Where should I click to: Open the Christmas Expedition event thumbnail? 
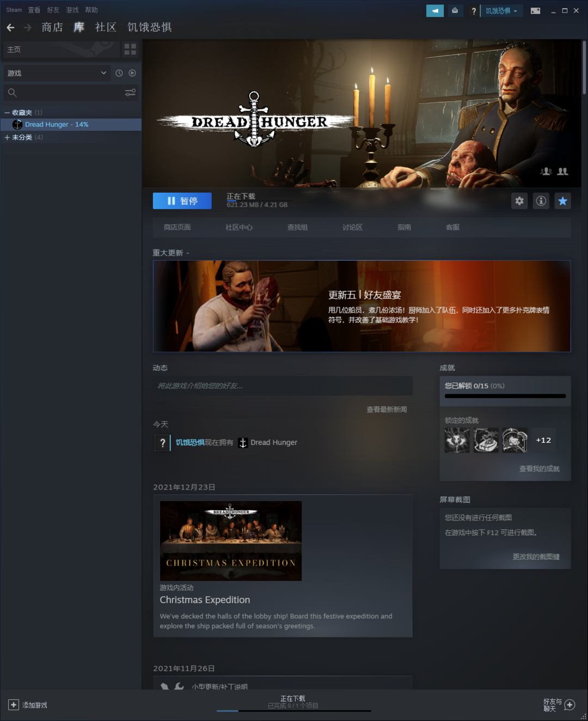point(231,541)
